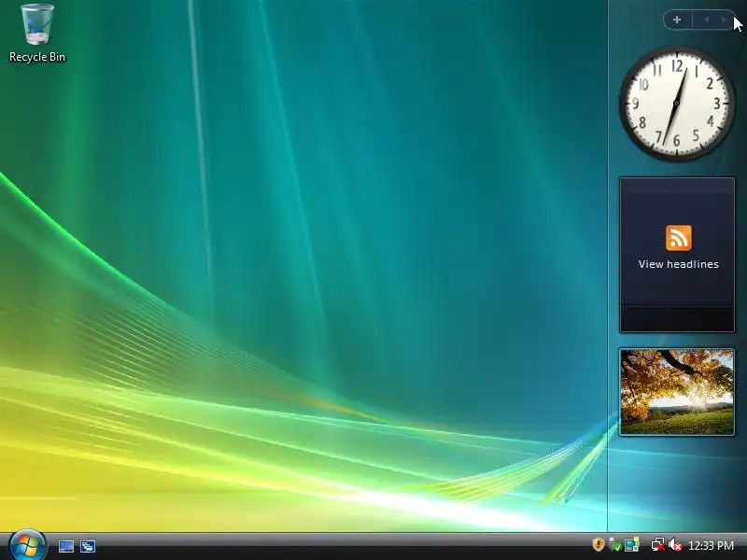
Task: Click the disconnected network tray icon
Action: point(658,545)
